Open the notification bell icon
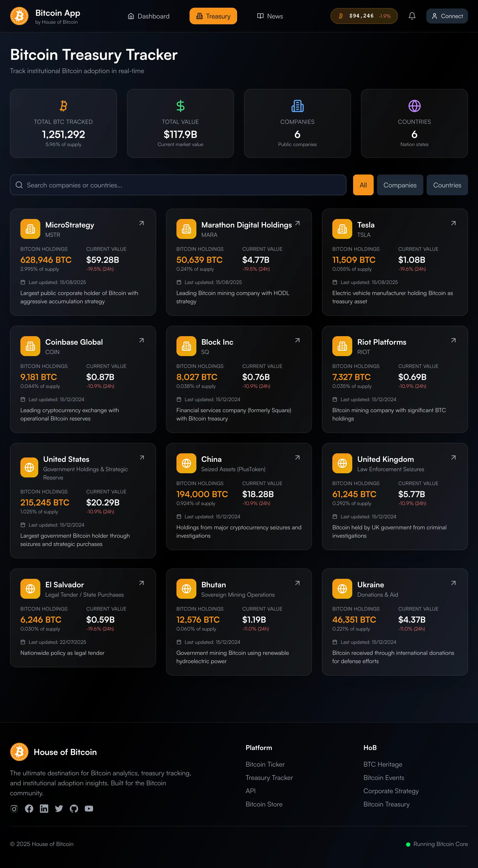Image resolution: width=478 pixels, height=868 pixels. coord(412,16)
